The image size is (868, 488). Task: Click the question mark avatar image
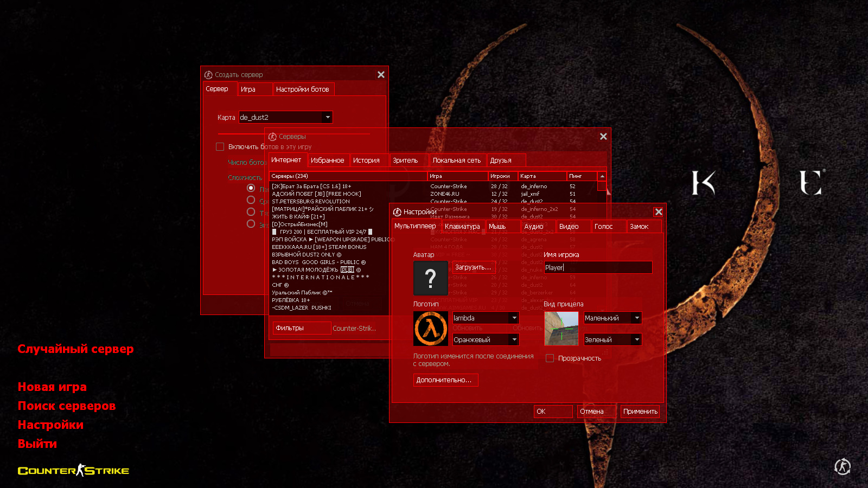430,278
